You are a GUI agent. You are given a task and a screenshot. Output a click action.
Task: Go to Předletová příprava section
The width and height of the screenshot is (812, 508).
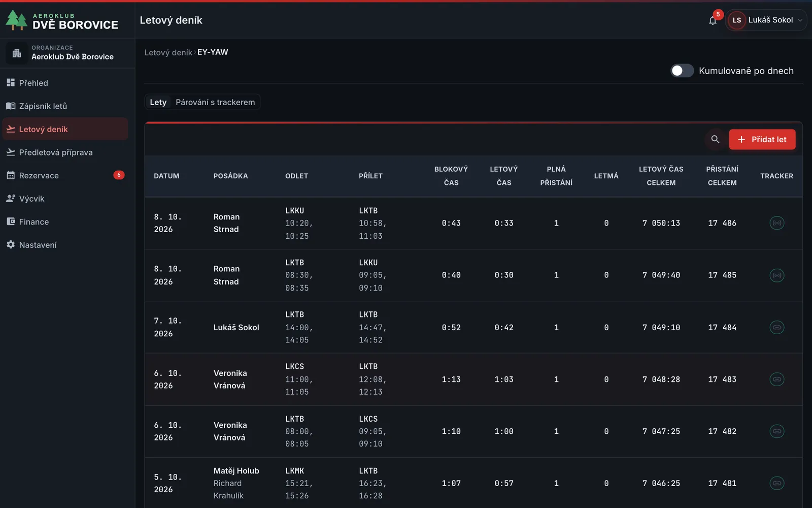[x=65, y=152]
